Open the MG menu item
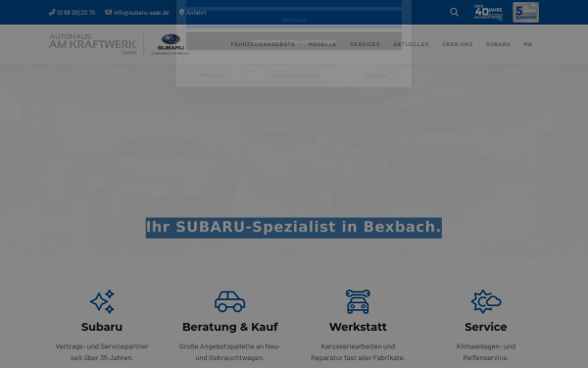The image size is (588, 368). point(528,44)
